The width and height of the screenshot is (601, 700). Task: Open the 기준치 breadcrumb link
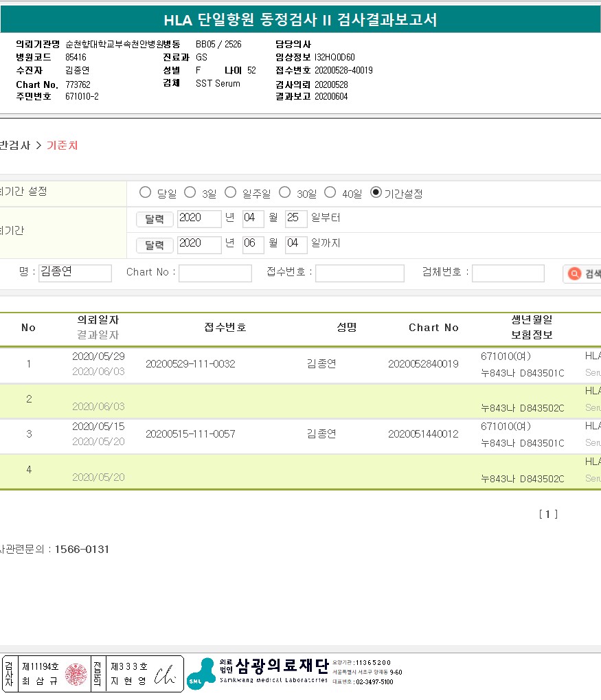[x=62, y=146]
